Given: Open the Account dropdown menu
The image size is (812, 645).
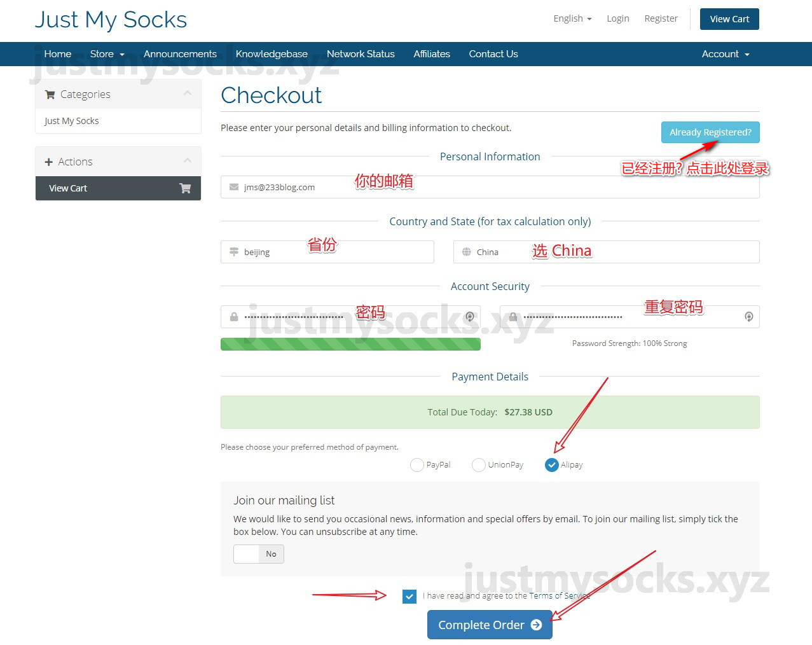Looking at the screenshot, I should click(x=726, y=54).
